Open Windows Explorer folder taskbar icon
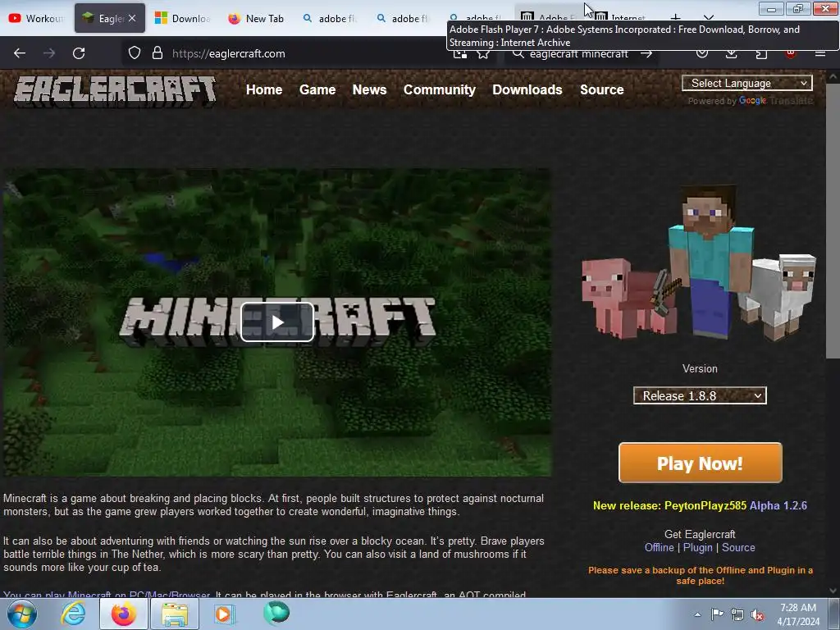Screen dimensions: 840x630 tap(175, 614)
